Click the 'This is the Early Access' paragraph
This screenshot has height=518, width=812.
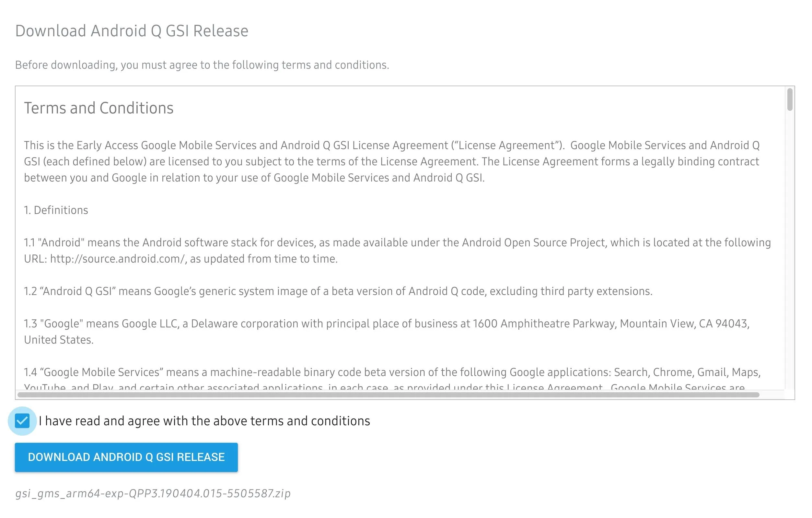(x=391, y=161)
